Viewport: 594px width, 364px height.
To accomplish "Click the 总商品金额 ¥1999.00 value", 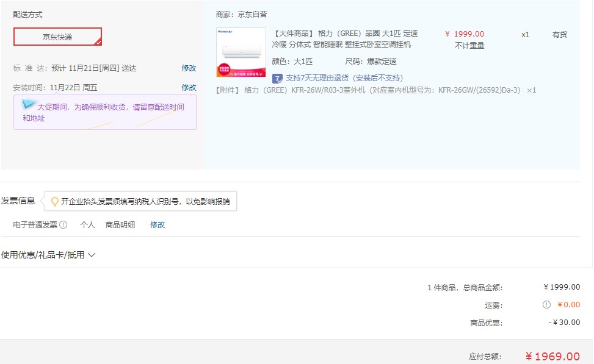I will pos(562,287).
